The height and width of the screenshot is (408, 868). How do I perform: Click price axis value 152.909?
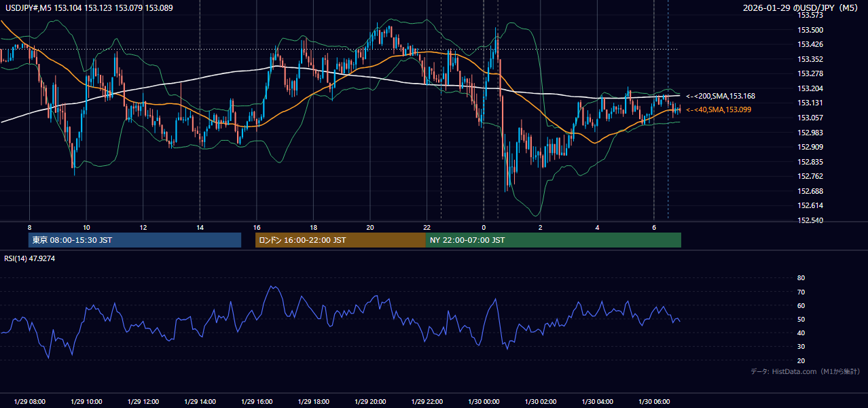[x=810, y=147]
